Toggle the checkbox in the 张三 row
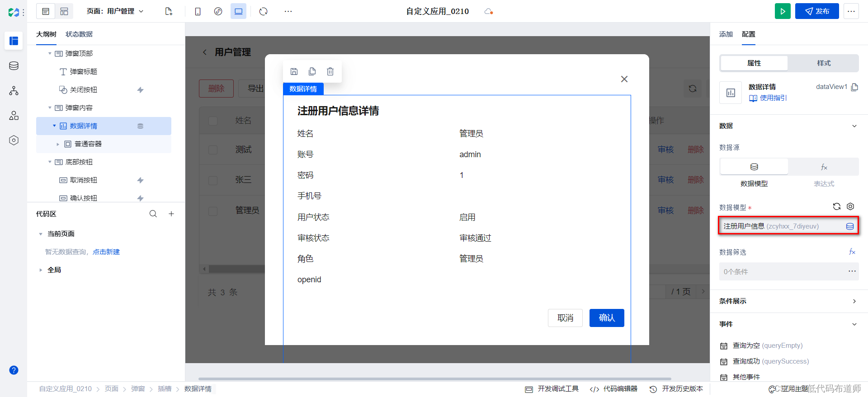 tap(213, 180)
